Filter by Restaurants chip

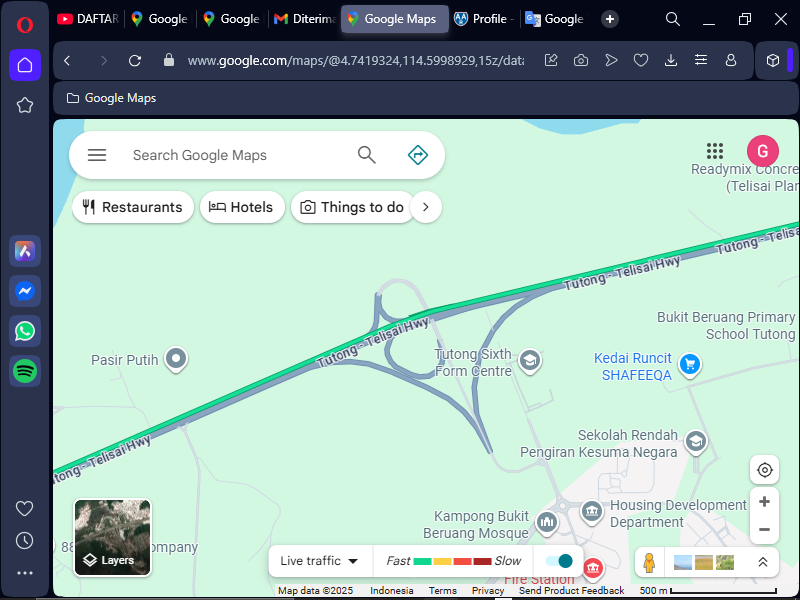click(x=133, y=207)
